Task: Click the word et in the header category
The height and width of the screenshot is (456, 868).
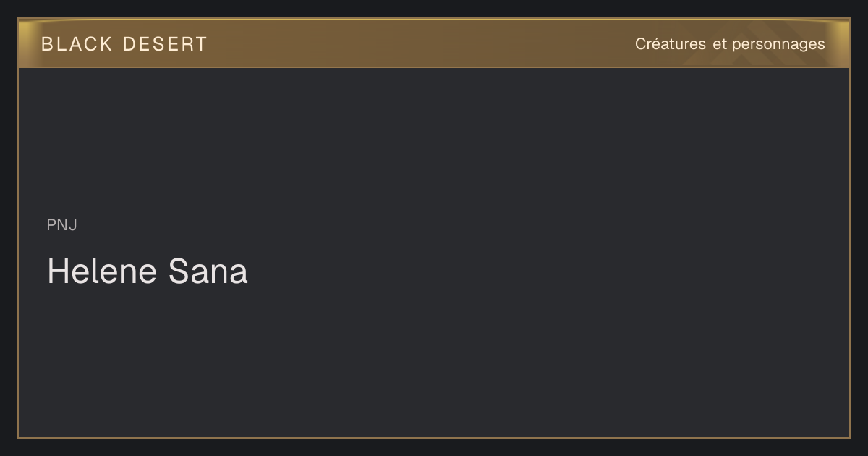Action: click(720, 44)
